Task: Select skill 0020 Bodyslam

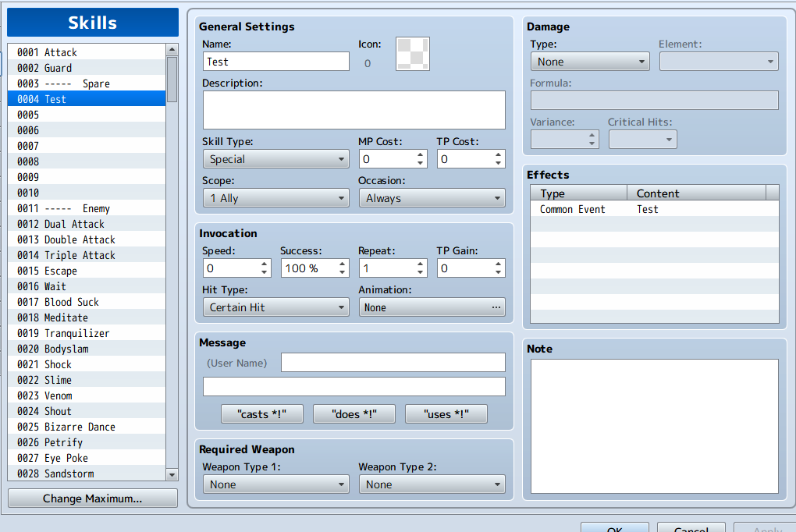Action: tap(87, 349)
